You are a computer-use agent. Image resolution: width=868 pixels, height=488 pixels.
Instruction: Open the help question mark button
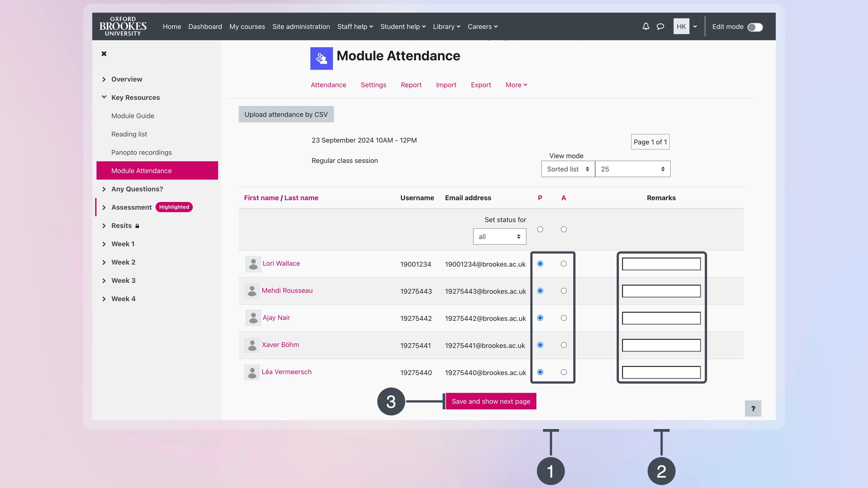point(753,408)
